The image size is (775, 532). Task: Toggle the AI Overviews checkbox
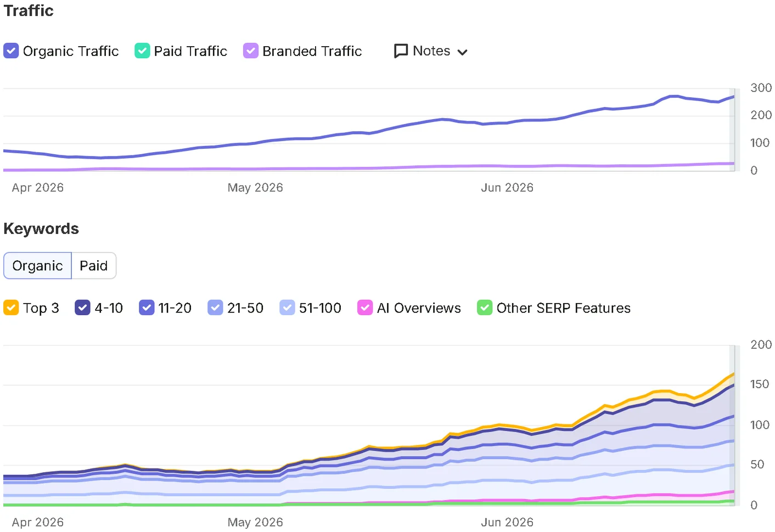tap(365, 308)
